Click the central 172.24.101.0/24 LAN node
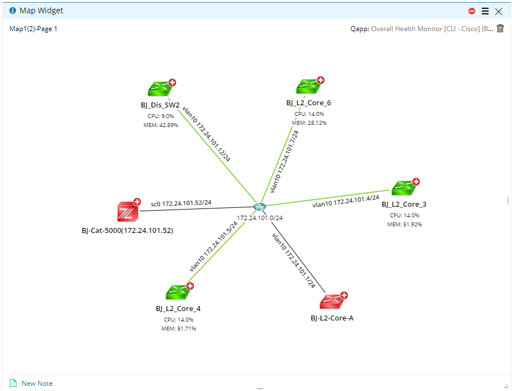This screenshot has width=512, height=391. click(259, 207)
